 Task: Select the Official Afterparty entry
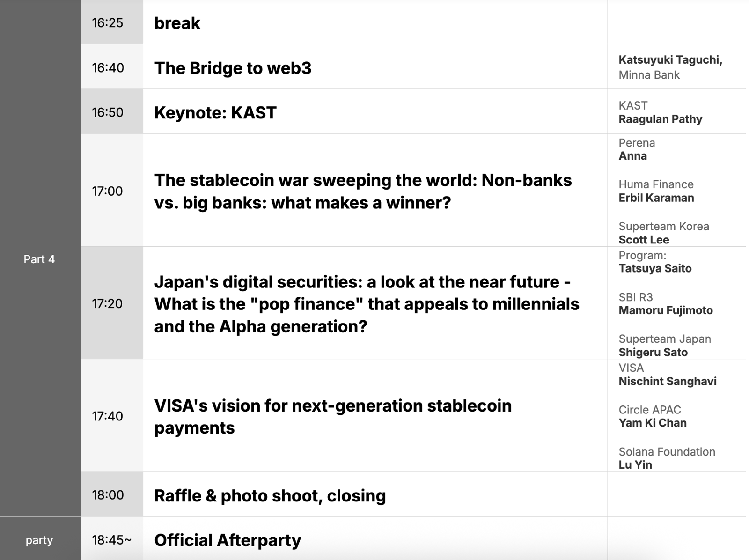(x=228, y=540)
